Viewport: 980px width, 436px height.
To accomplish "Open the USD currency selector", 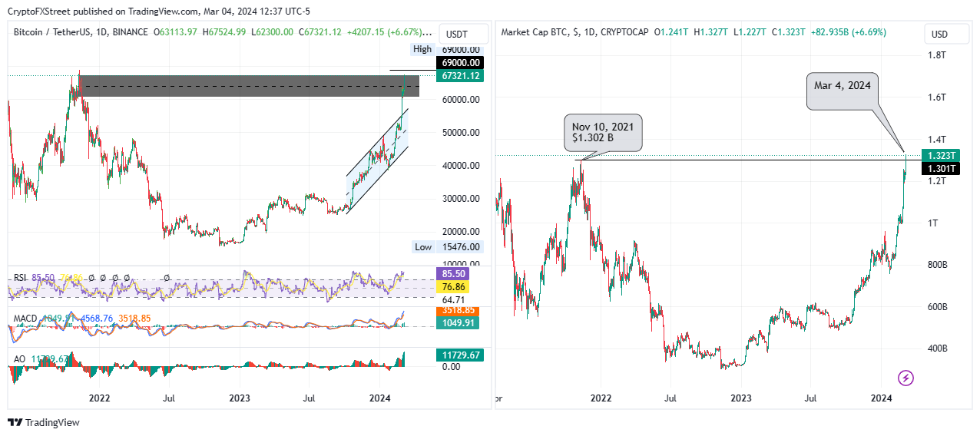I will 939,35.
